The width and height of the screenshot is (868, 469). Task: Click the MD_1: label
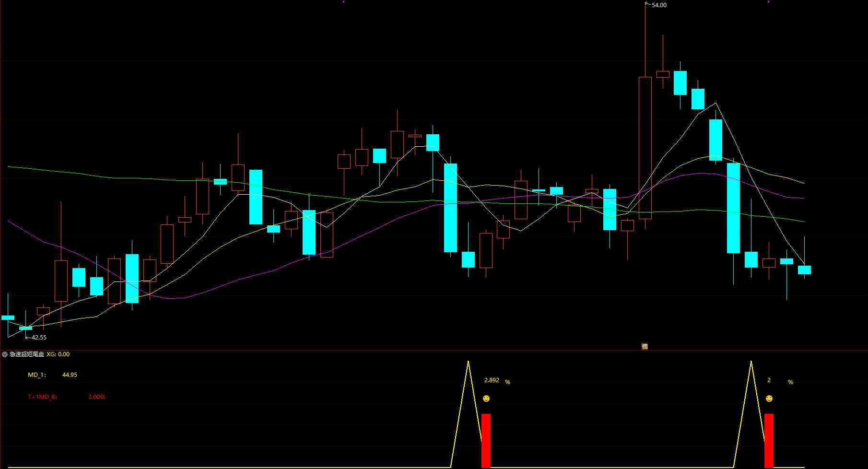(37, 375)
